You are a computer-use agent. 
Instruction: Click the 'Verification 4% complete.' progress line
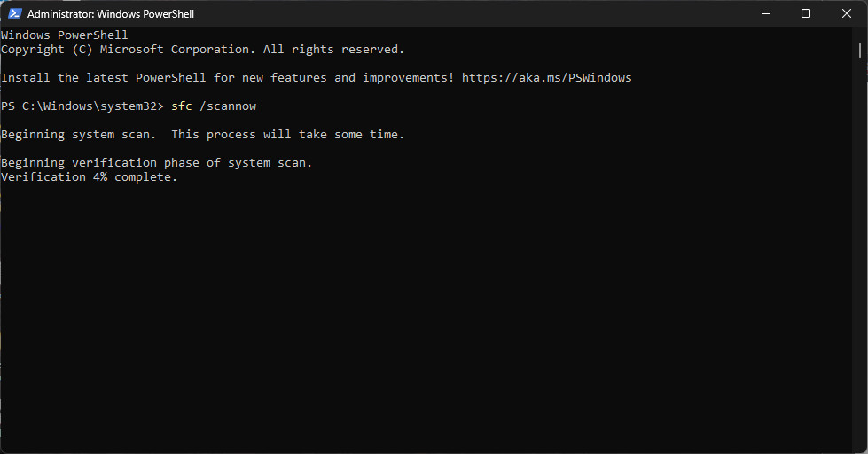pyautogui.click(x=89, y=177)
